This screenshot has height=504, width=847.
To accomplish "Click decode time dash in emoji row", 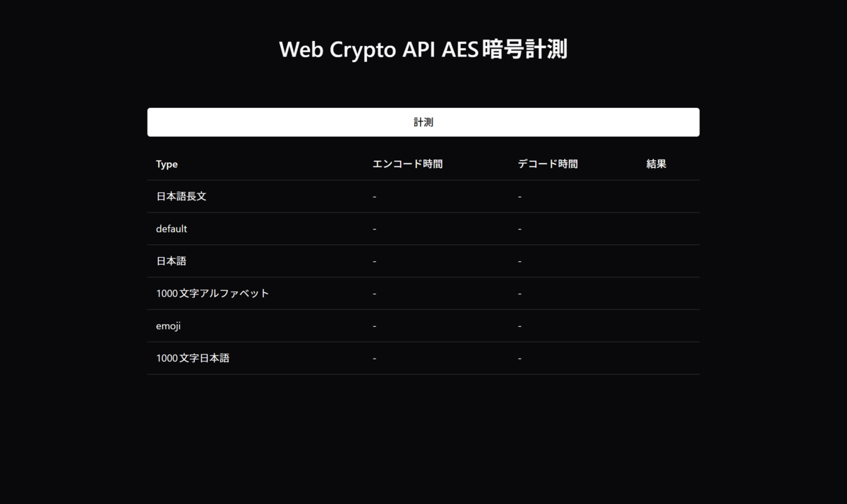I will (x=519, y=326).
